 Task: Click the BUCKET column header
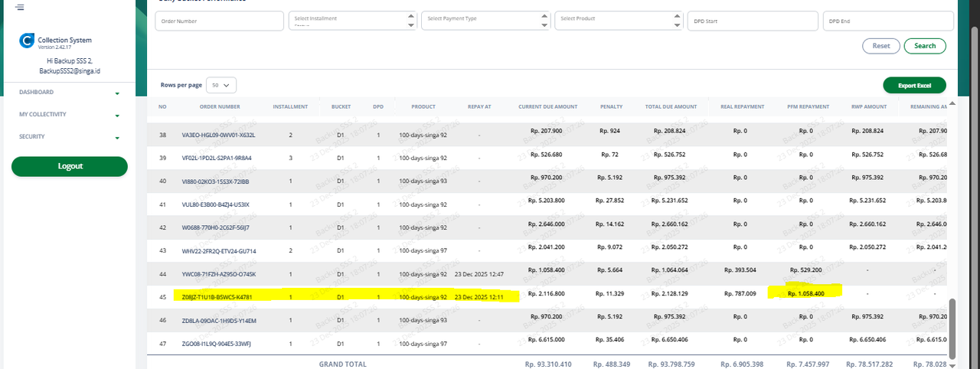pyautogui.click(x=341, y=106)
